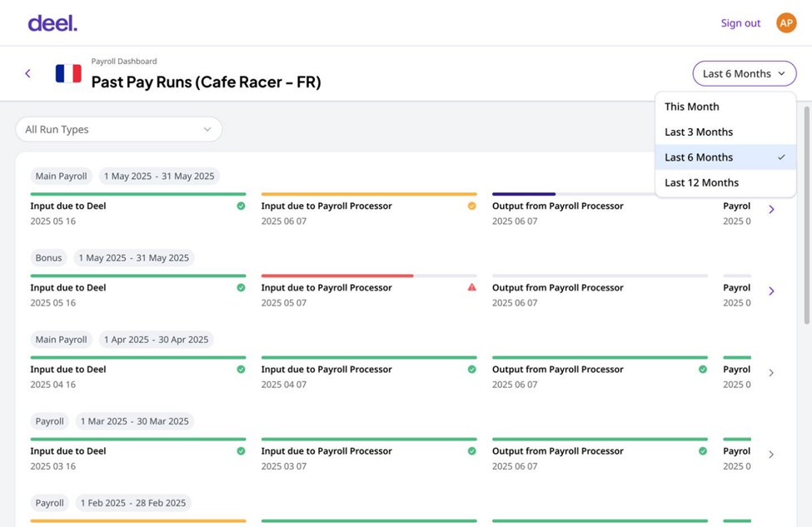812x527 pixels.
Task: Expand March 2025 Payroll row arrow
Action: pos(771,455)
